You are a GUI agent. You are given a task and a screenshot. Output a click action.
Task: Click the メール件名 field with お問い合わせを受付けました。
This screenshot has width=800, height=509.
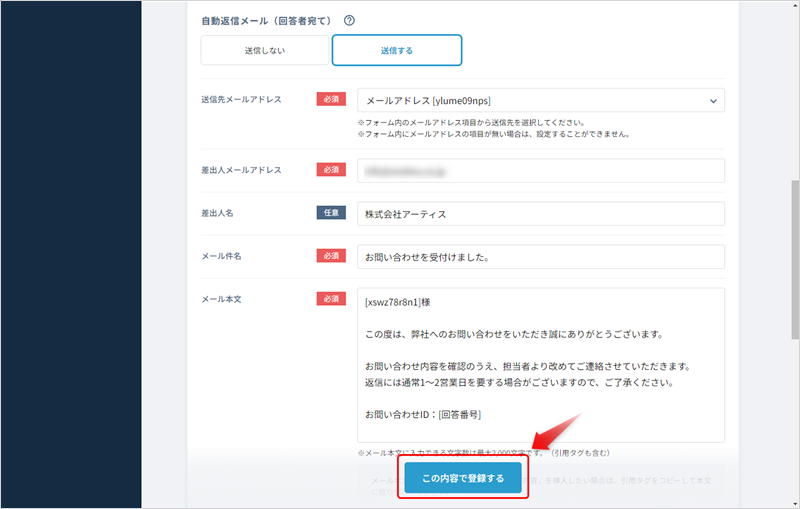(540, 257)
